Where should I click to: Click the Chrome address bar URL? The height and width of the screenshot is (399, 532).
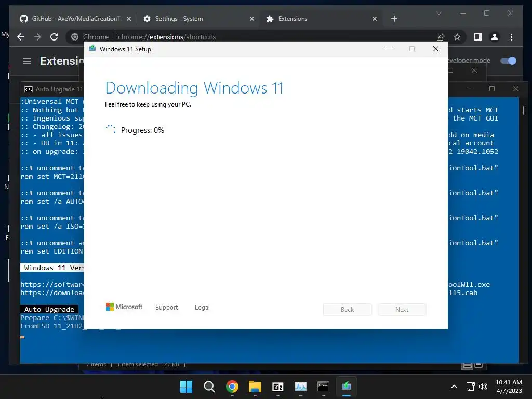point(167,37)
